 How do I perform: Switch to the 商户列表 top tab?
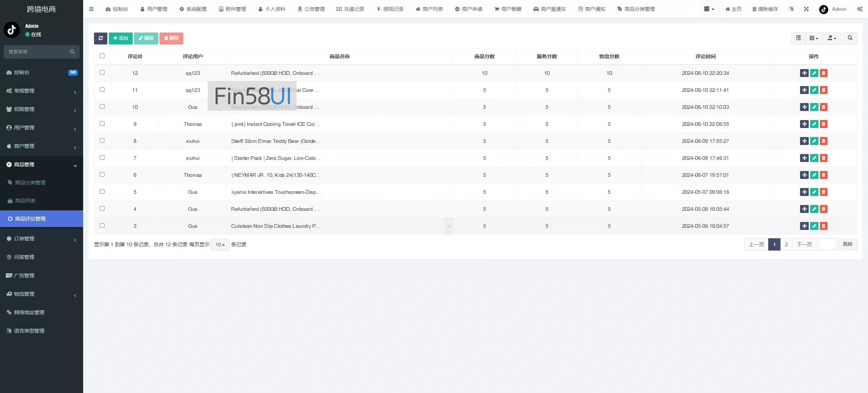(x=429, y=9)
